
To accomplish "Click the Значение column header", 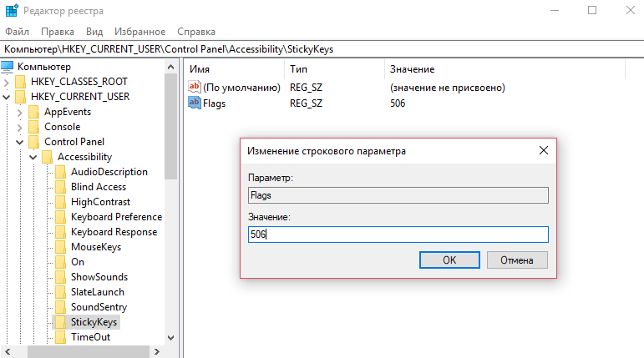I will click(x=505, y=69).
